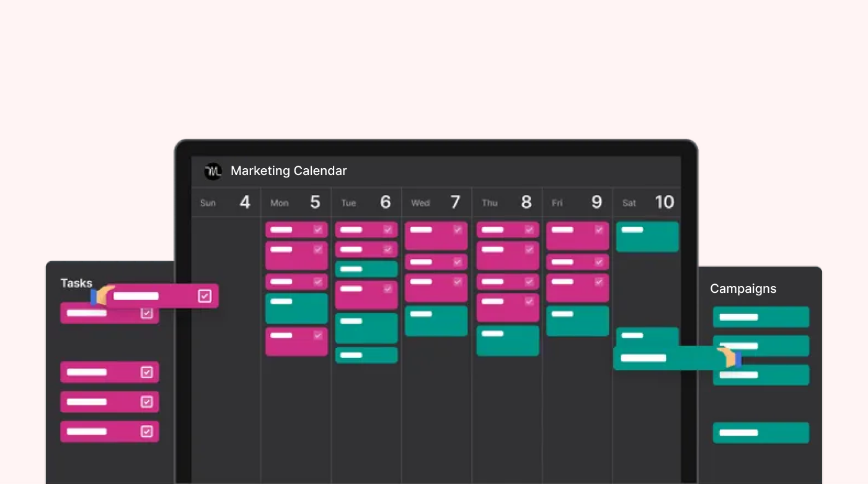
Task: Mark the top Wednesday task as done
Action: (x=458, y=230)
